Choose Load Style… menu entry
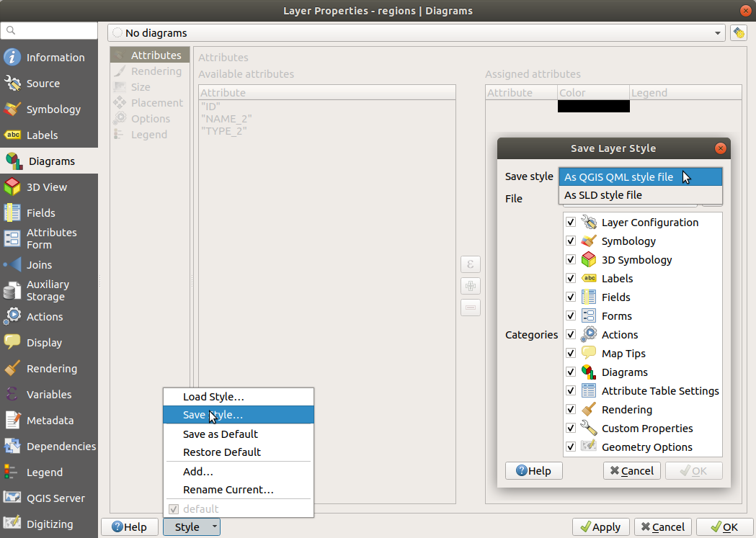 (213, 397)
